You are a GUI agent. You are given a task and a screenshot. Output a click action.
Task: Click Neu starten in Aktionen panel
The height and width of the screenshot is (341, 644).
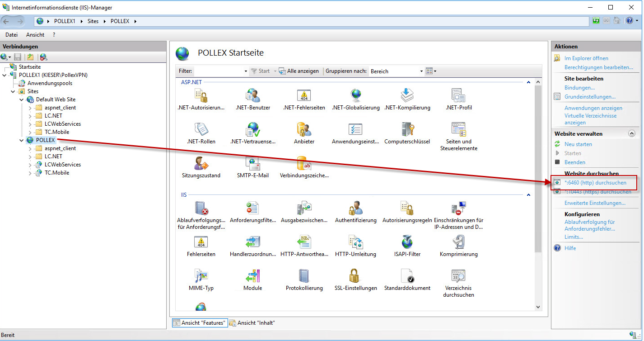pyautogui.click(x=578, y=144)
